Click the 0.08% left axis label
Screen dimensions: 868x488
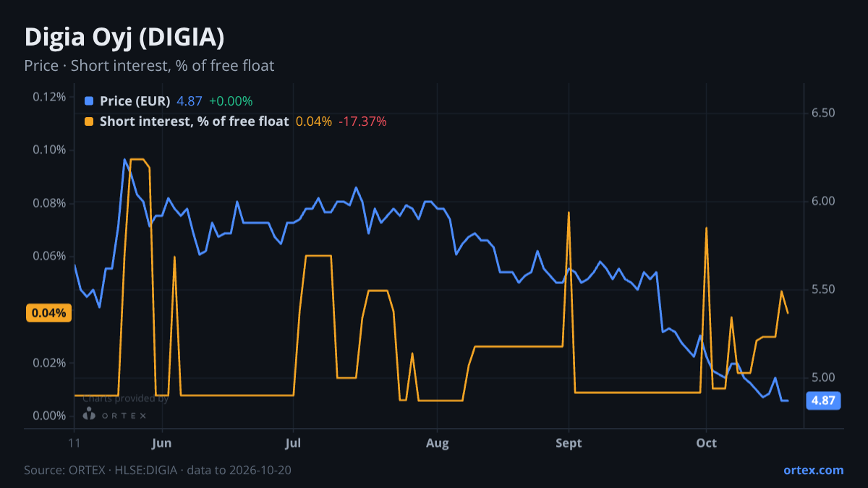tap(49, 203)
